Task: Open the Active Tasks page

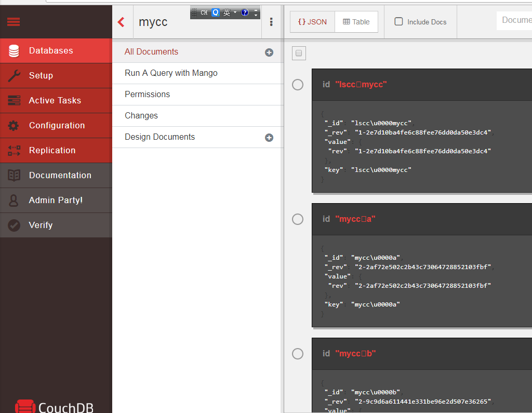Action: click(56, 100)
